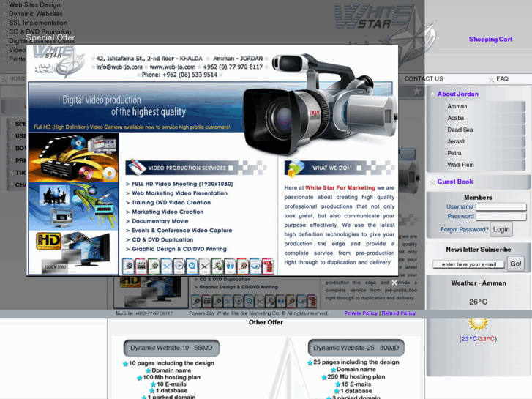Click the XviD black X icon in the popup
Image resolution: width=532 pixels, height=399 pixels.
tap(205, 266)
